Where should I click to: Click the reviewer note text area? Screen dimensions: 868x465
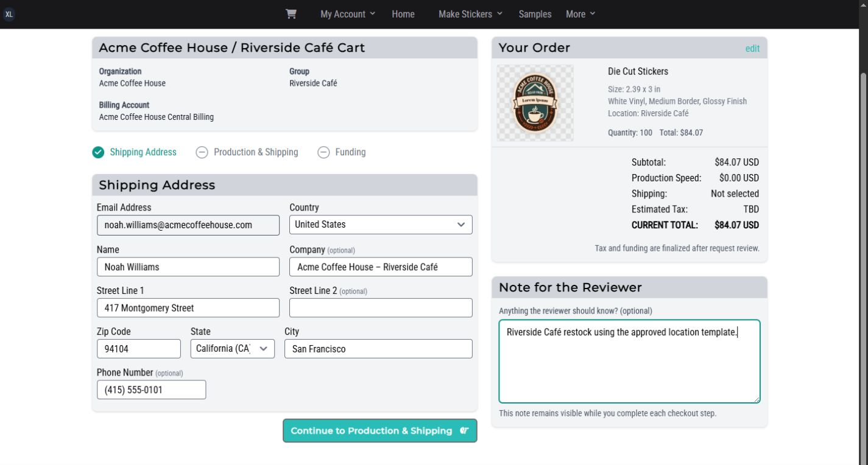(629, 362)
